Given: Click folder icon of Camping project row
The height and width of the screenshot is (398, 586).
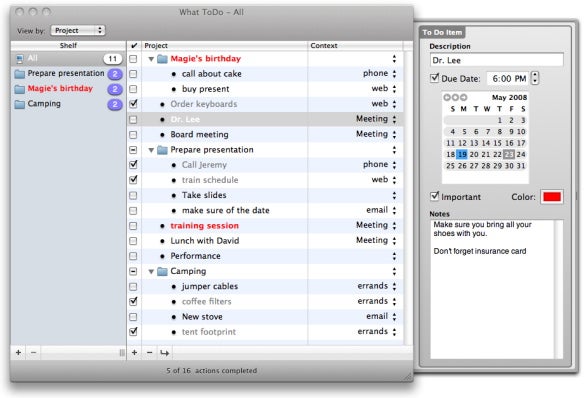Looking at the screenshot, I should [x=162, y=271].
